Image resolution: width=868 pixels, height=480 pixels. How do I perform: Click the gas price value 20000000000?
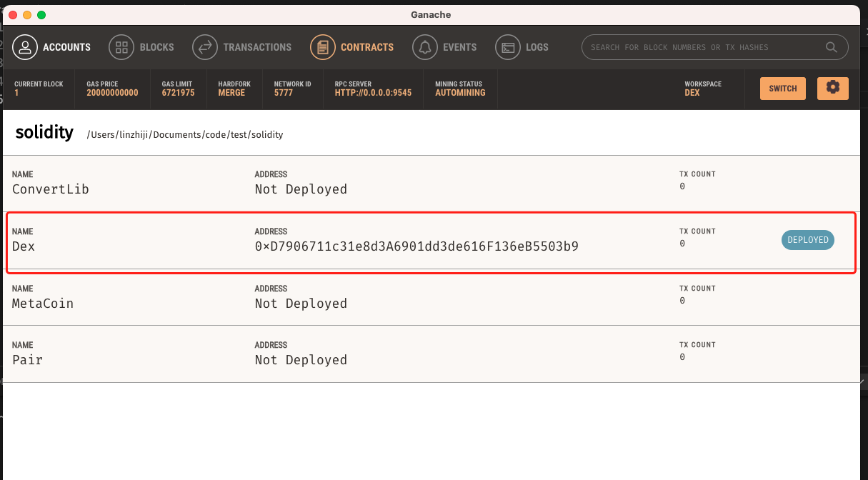pyautogui.click(x=113, y=93)
